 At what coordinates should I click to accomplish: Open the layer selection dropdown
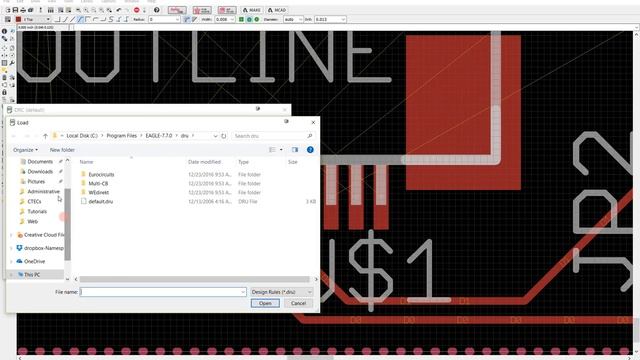point(48,19)
